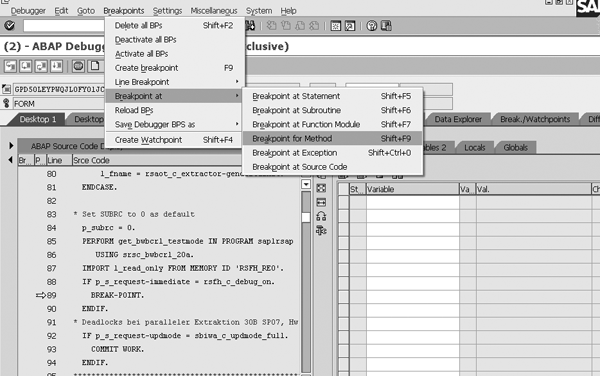The image size is (600, 376).
Task: Click the first empty Variable input cell
Action: [x=412, y=202]
